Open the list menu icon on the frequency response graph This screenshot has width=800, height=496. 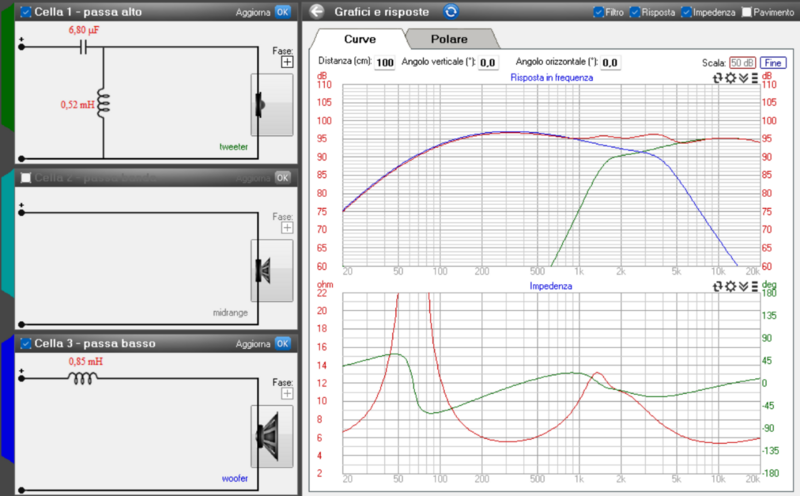pos(755,77)
